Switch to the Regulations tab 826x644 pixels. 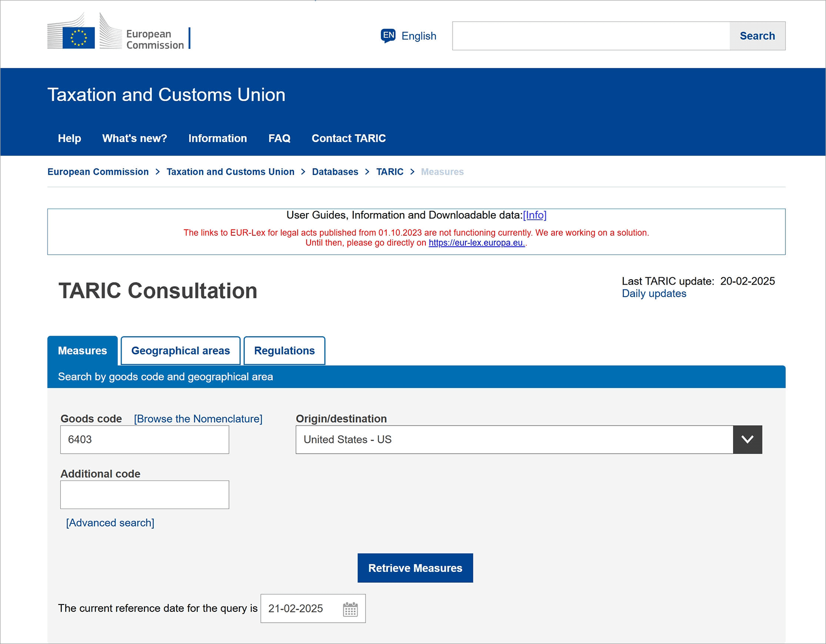click(284, 350)
